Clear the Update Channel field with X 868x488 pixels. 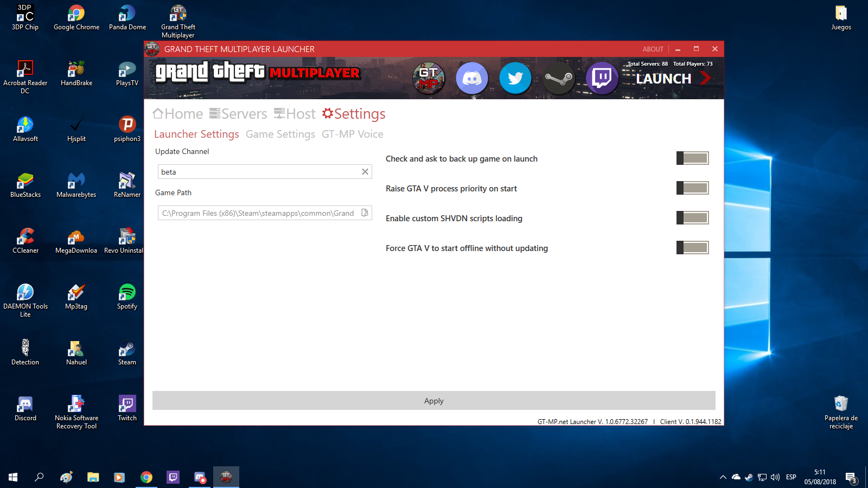coord(365,172)
